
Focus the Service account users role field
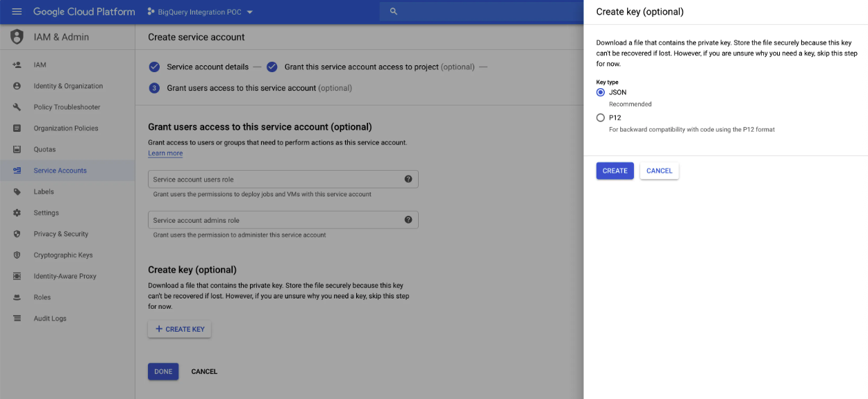click(x=283, y=179)
